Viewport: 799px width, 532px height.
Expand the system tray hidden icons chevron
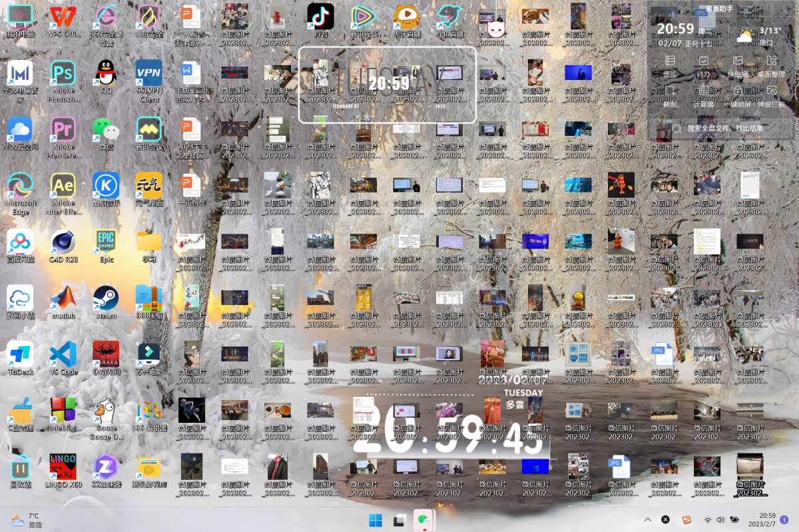[648, 519]
